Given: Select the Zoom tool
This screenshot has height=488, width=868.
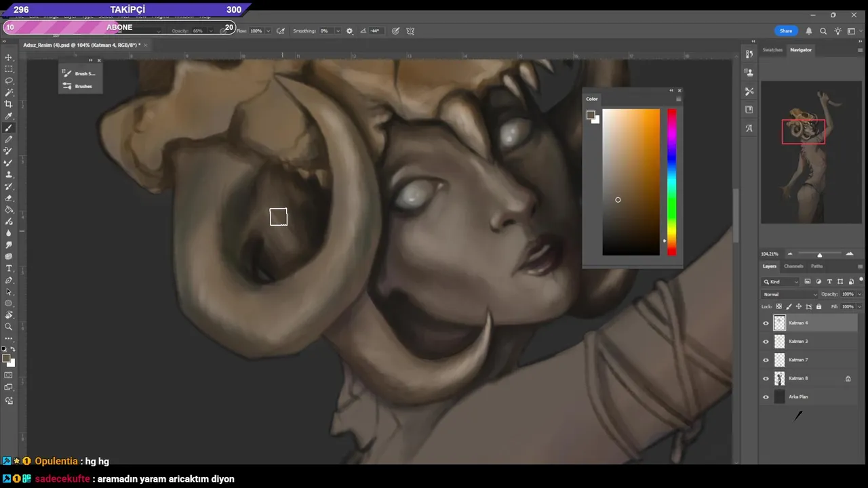Looking at the screenshot, I should (x=9, y=327).
